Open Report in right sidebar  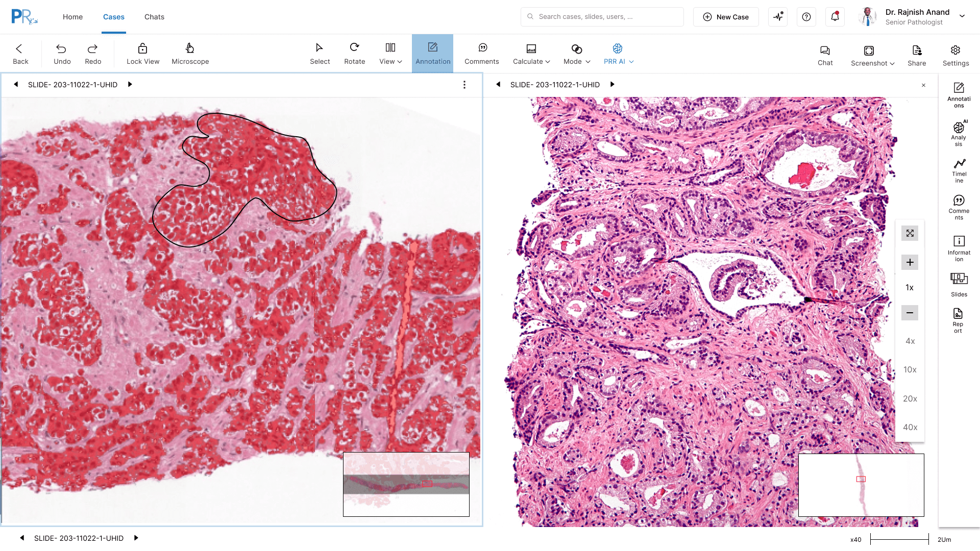(x=958, y=320)
